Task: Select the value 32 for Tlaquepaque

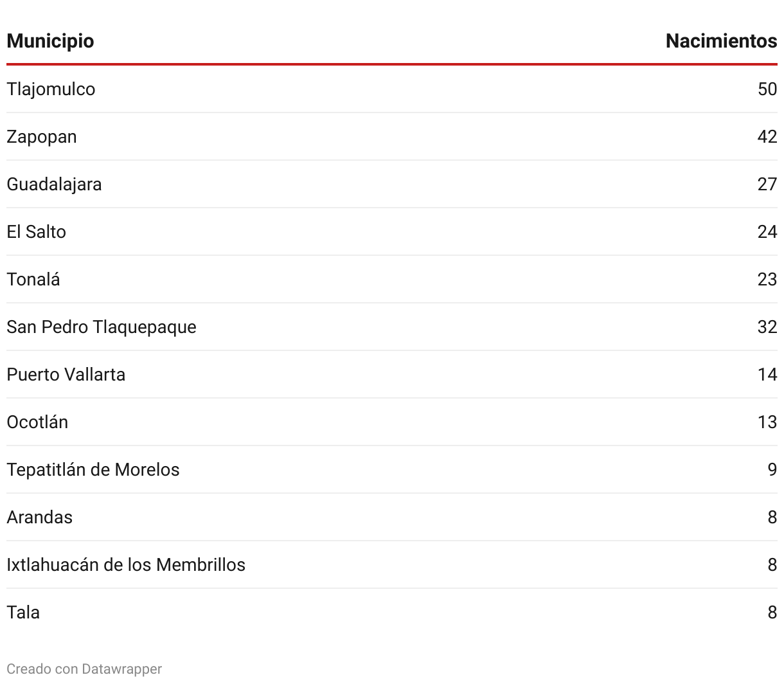Action: point(767,327)
